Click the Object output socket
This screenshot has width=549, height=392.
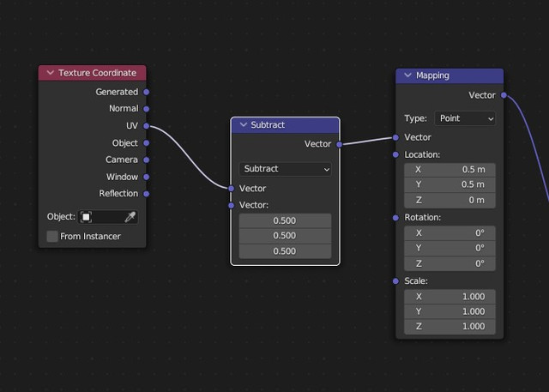coord(147,142)
